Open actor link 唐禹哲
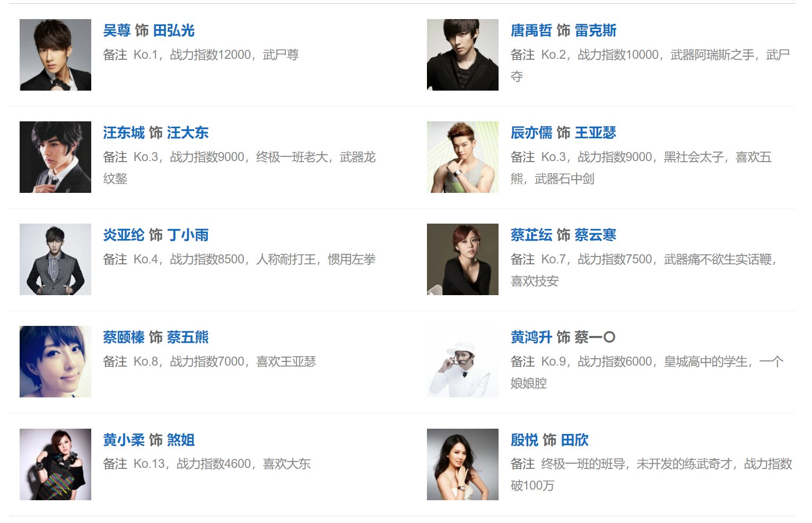 click(x=531, y=31)
